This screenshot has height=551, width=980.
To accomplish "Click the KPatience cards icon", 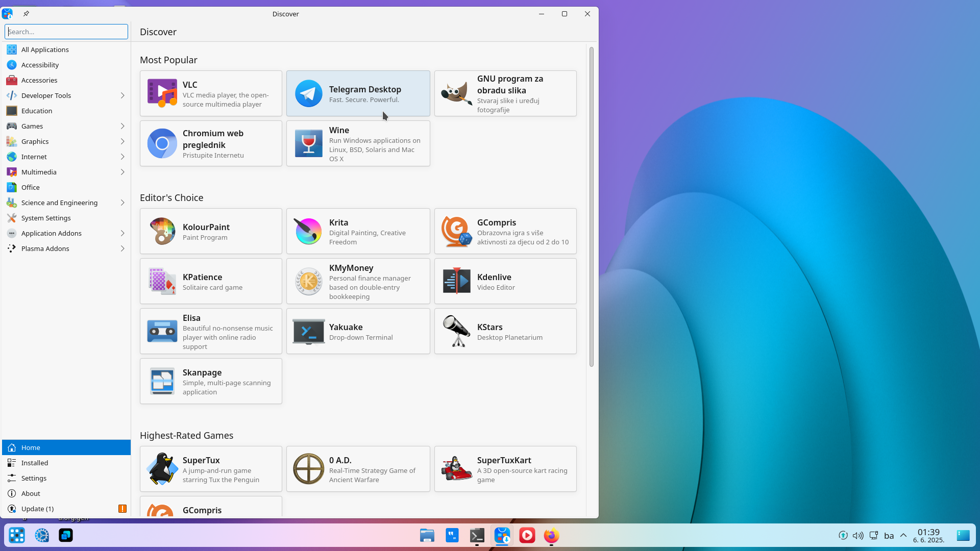I will tap(162, 281).
